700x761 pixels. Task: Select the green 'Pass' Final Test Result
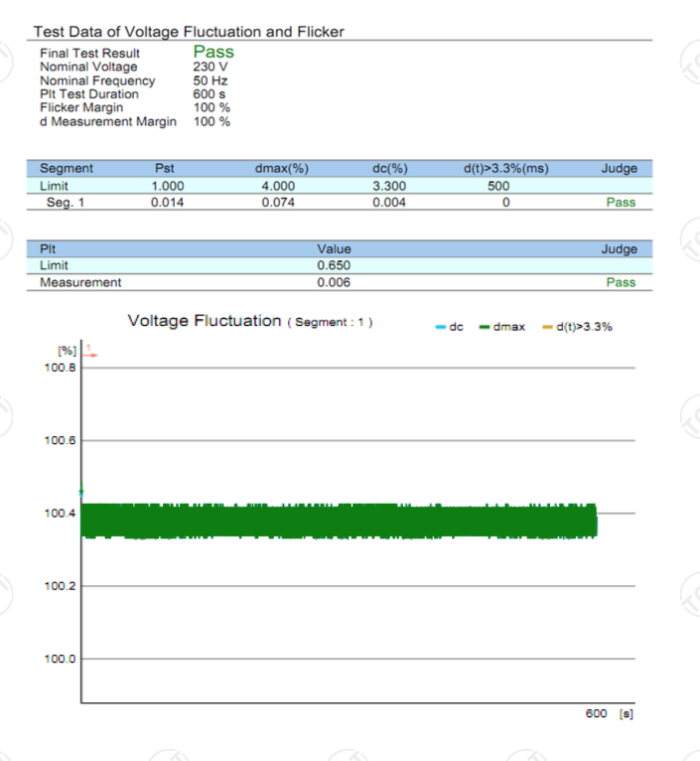pos(213,52)
